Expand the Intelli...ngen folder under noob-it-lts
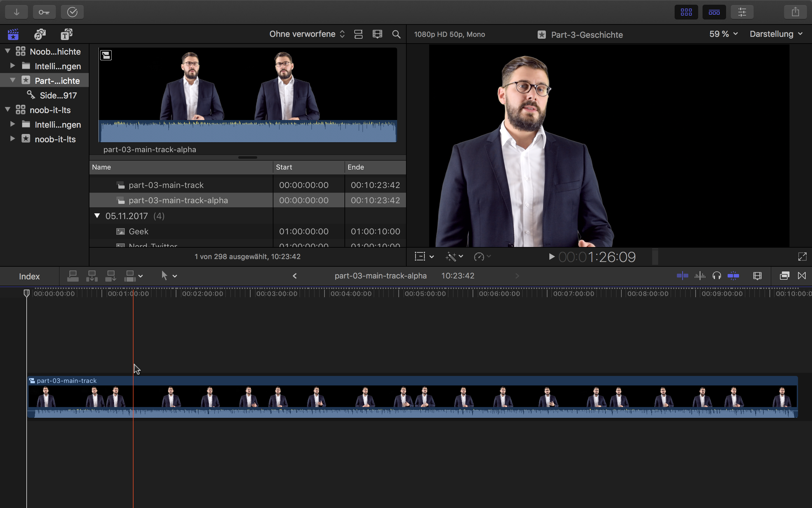This screenshot has height=508, width=812. (x=12, y=124)
